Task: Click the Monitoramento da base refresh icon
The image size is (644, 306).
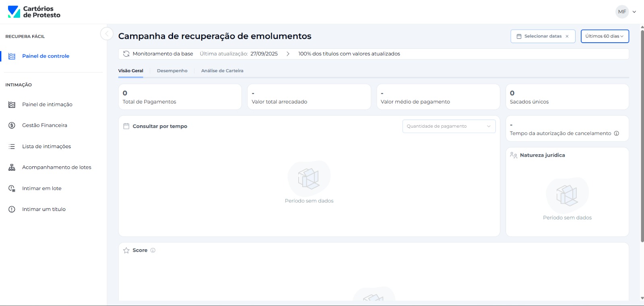Action: 126,54
